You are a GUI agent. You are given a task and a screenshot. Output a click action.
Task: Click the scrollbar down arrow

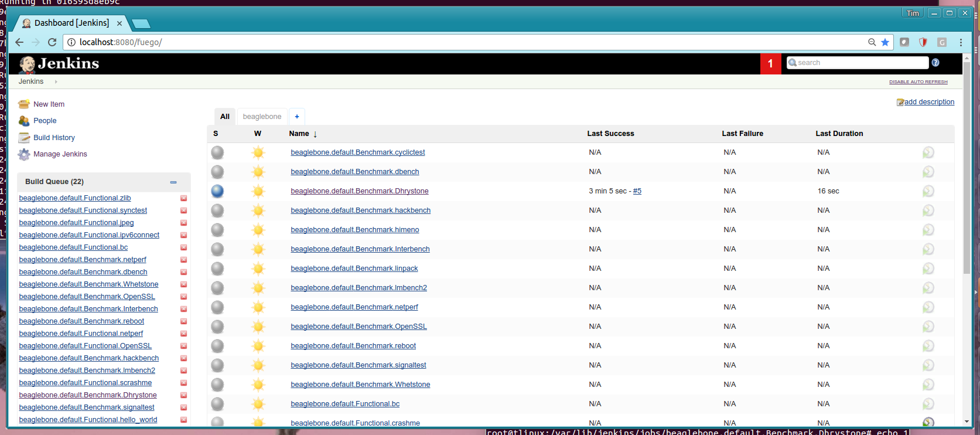967,422
